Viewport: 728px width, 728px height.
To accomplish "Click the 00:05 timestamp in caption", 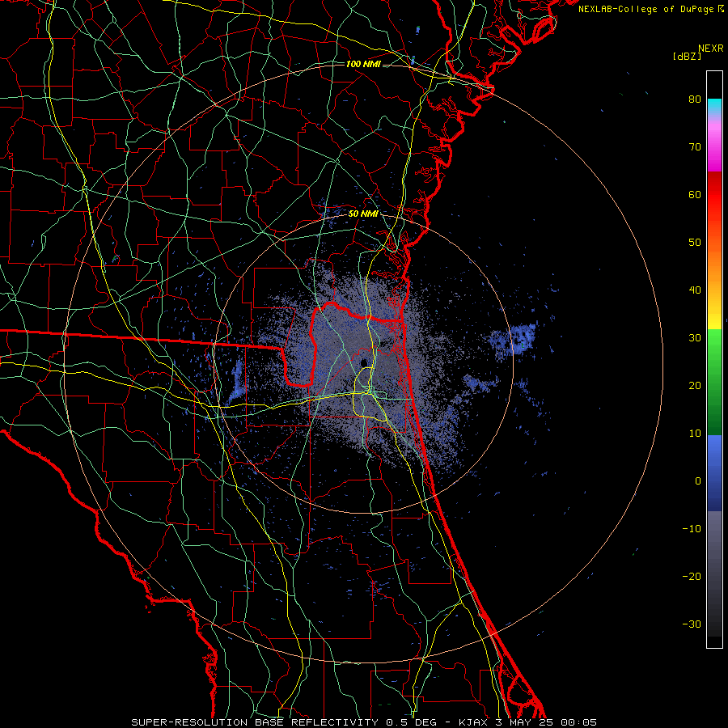I will coord(578,722).
